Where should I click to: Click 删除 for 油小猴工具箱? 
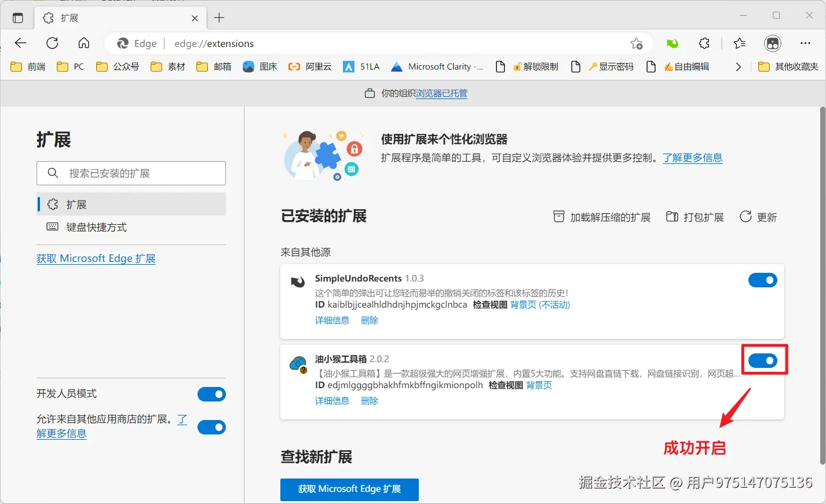click(x=370, y=401)
